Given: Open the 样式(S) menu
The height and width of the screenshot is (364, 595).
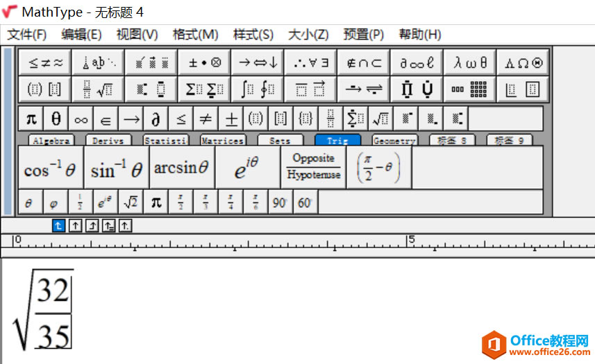Looking at the screenshot, I should (x=253, y=35).
